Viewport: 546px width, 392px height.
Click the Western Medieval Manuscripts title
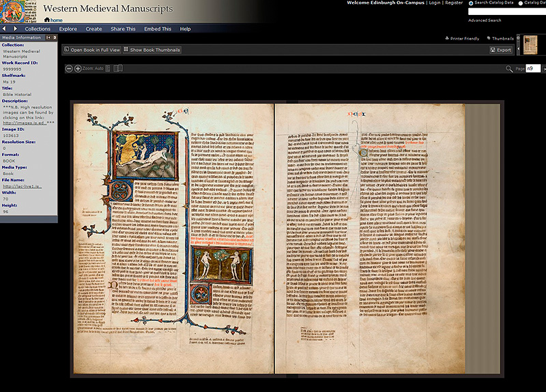[108, 8]
